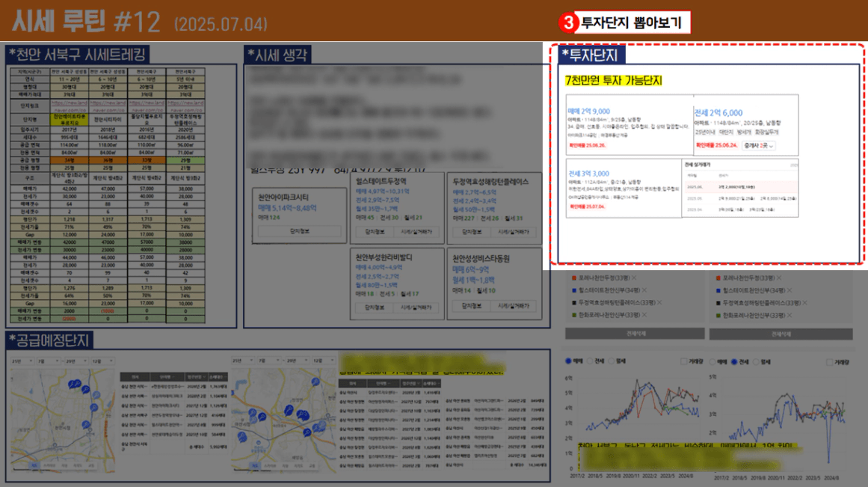Enable 거래량 checkbox on left chart
The image size is (868, 487).
click(685, 361)
